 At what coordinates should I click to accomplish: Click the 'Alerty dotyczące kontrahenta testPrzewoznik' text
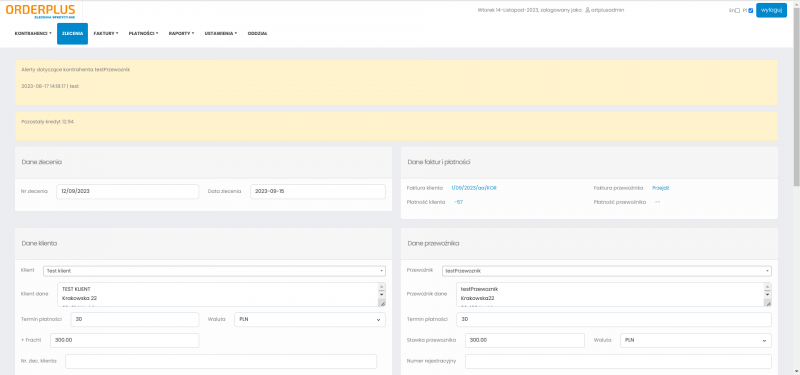(x=76, y=69)
